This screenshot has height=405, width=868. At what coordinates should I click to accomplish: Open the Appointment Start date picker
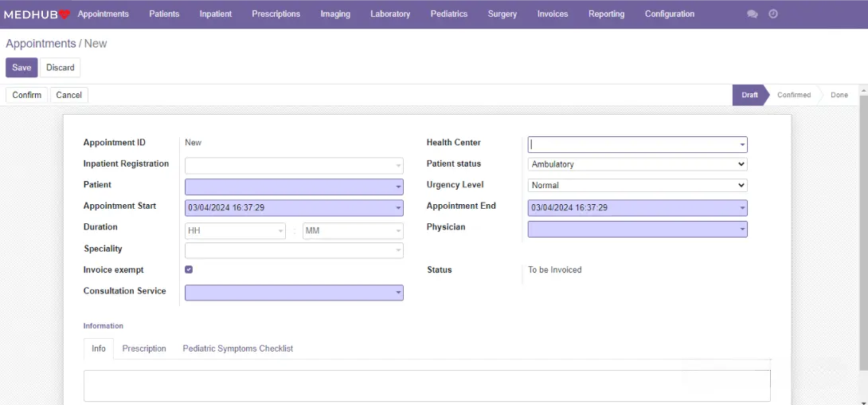point(294,208)
